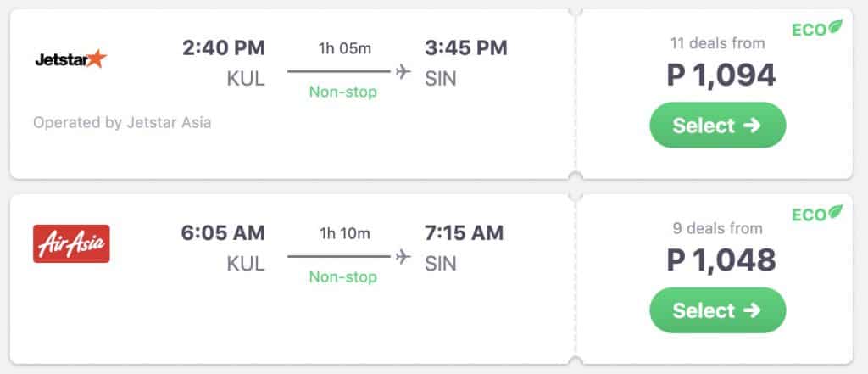Viewport: 868px width, 374px height.
Task: Click the 2:40 PM departure time
Action: (224, 48)
